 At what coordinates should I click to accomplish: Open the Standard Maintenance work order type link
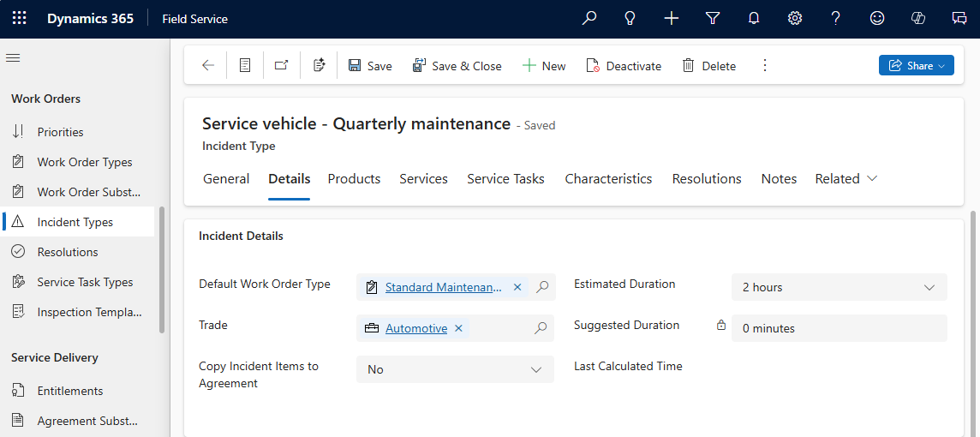444,288
